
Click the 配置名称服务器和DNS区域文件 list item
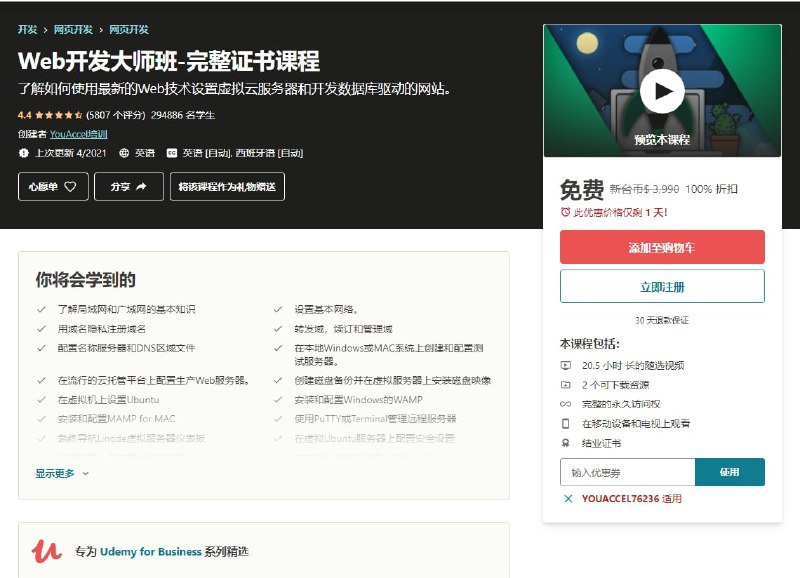click(126, 348)
